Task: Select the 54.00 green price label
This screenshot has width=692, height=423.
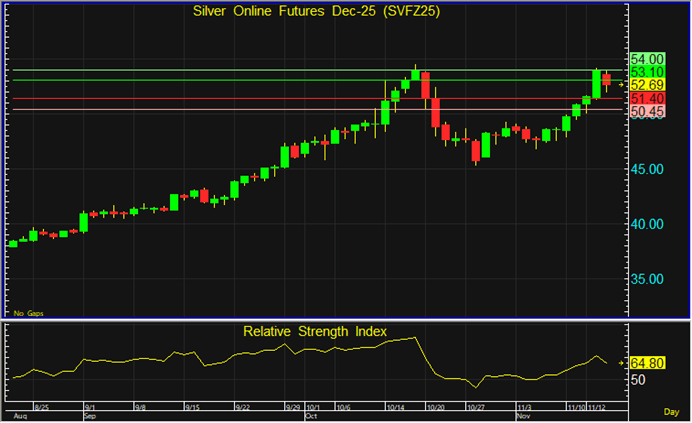Action: 647,59
